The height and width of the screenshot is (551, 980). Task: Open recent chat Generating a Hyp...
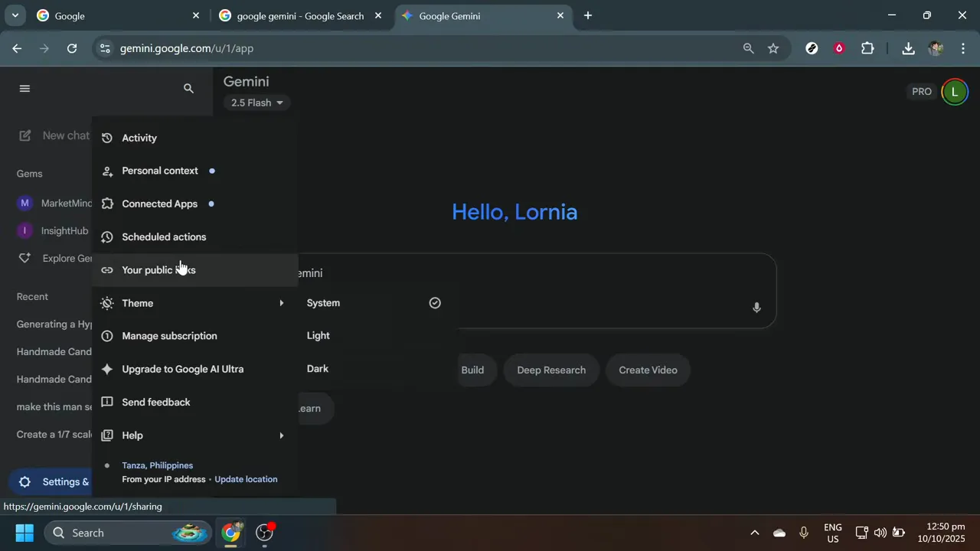(x=54, y=324)
